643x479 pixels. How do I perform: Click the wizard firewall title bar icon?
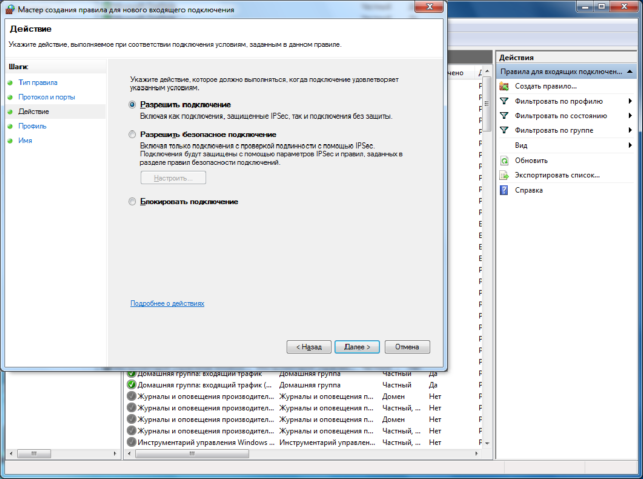(10, 9)
